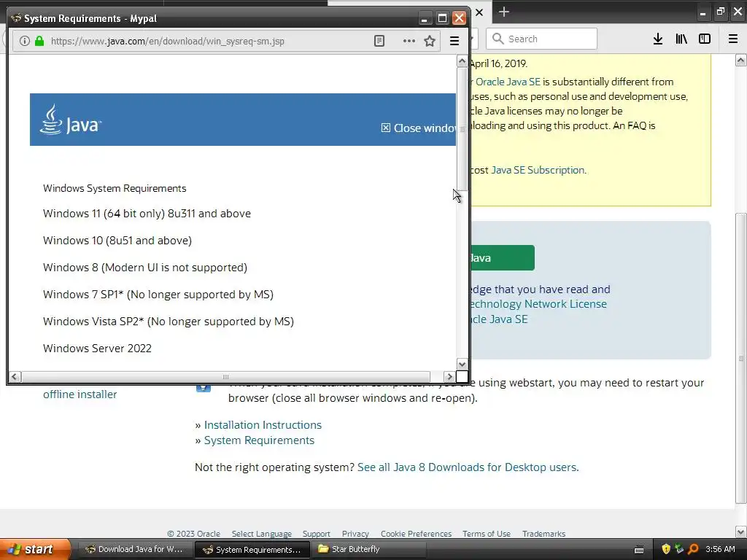Open Downloads arrow in main browser toolbar
This screenshot has height=560, width=747.
coord(658,39)
